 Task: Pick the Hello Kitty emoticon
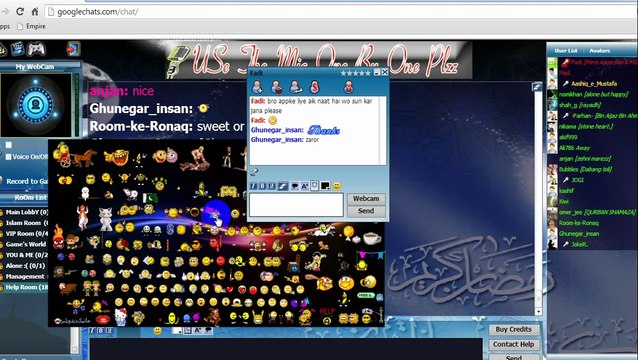click(x=120, y=316)
